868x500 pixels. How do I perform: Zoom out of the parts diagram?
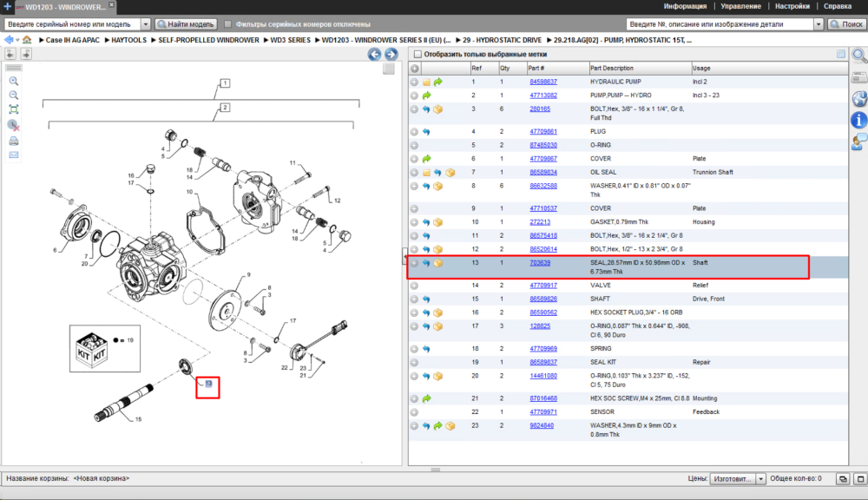pos(14,95)
